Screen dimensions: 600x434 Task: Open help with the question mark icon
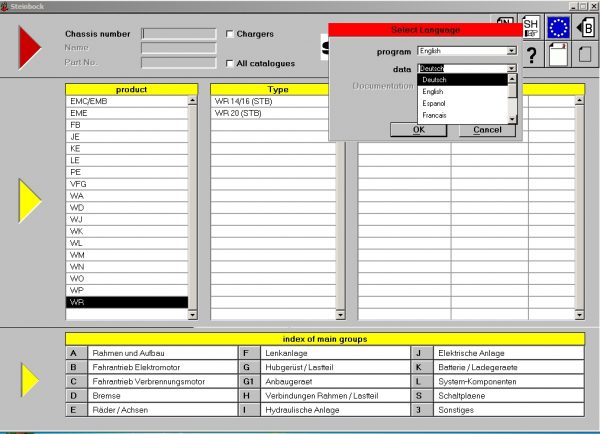click(x=531, y=55)
